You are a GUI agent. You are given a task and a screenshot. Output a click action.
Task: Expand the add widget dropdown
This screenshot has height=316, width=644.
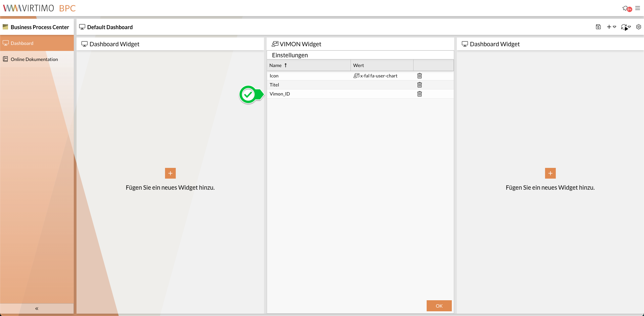611,27
